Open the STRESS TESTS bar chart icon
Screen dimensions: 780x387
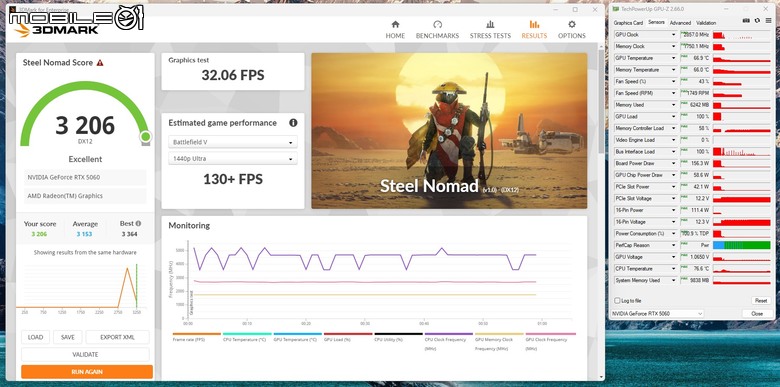pyautogui.click(x=490, y=24)
